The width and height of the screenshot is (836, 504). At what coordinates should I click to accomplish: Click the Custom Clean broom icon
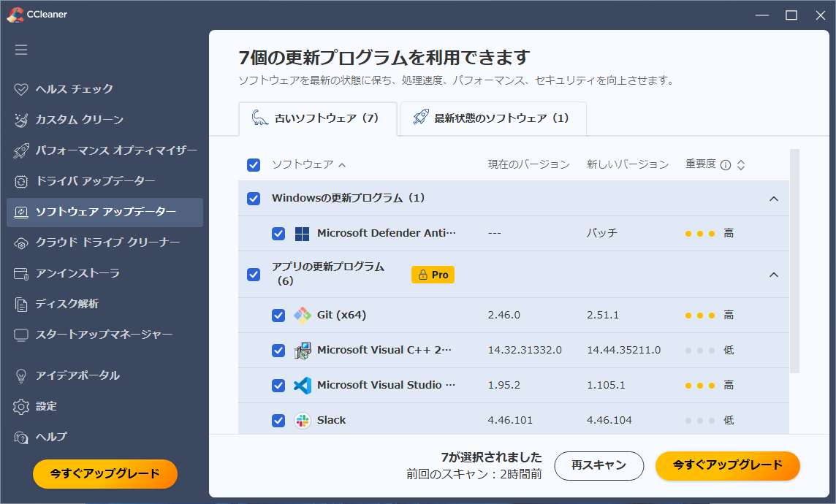[21, 120]
